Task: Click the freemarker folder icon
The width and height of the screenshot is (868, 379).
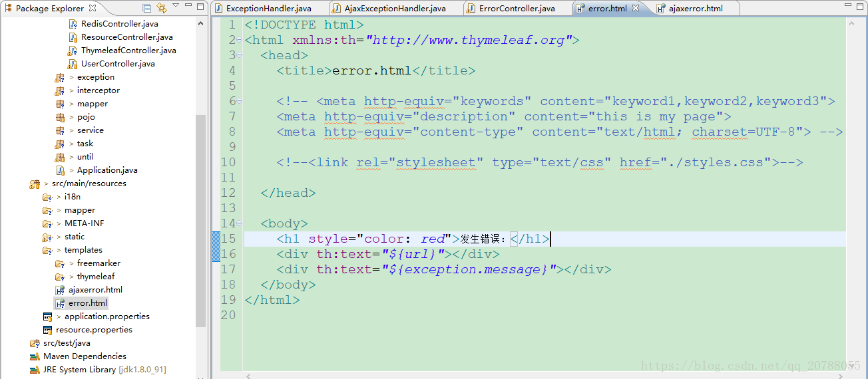Action: 61,263
